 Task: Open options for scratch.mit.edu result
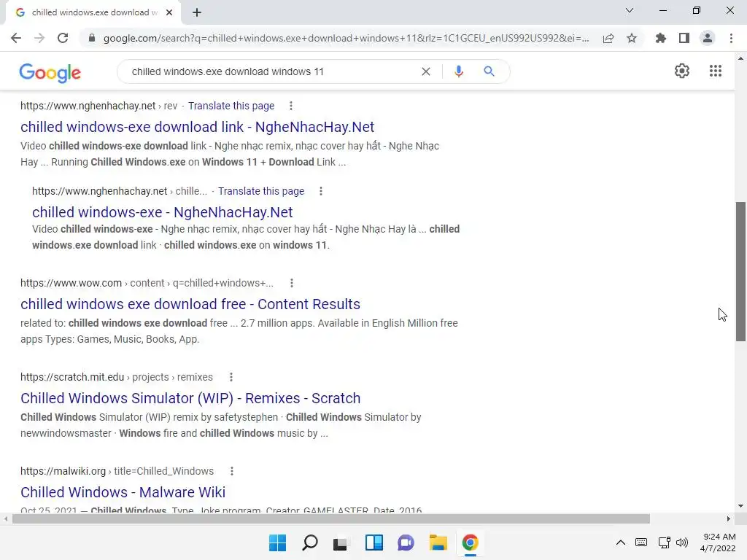tap(231, 377)
